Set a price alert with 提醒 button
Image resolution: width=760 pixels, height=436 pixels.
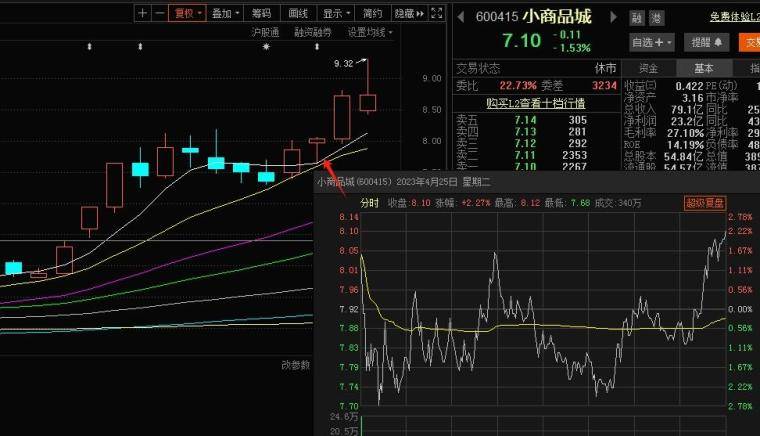pos(706,43)
